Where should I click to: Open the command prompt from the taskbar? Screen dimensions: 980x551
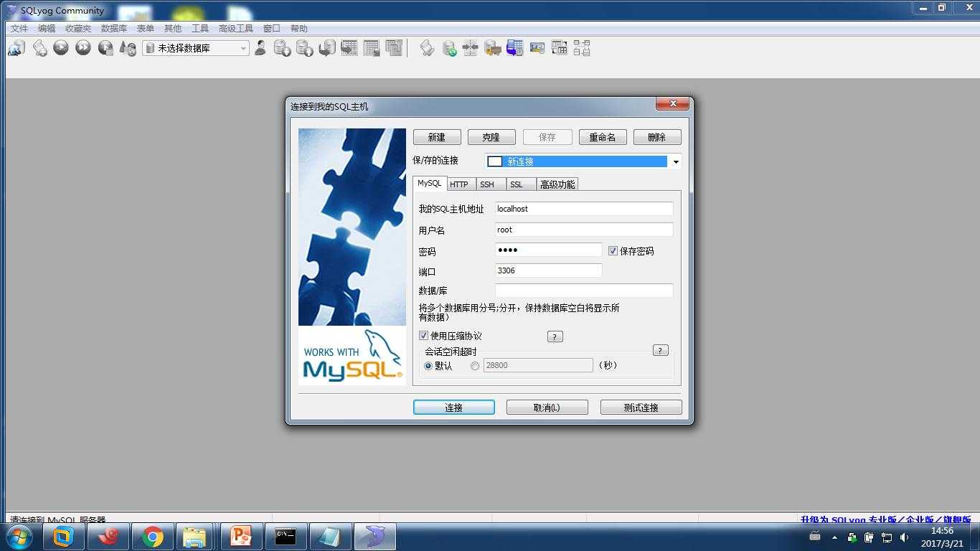pyautogui.click(x=286, y=537)
